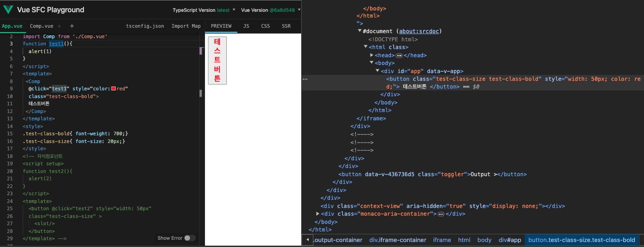Select the SSR output tab
Image resolution: width=644 pixels, height=247 pixels.
click(x=286, y=26)
